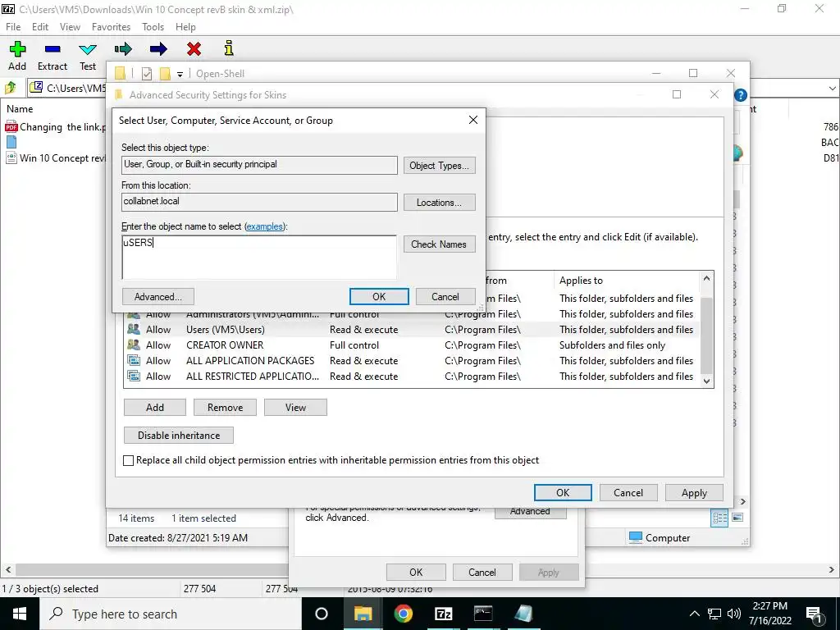Show hidden system tray icons
840x630 pixels.
pos(694,614)
